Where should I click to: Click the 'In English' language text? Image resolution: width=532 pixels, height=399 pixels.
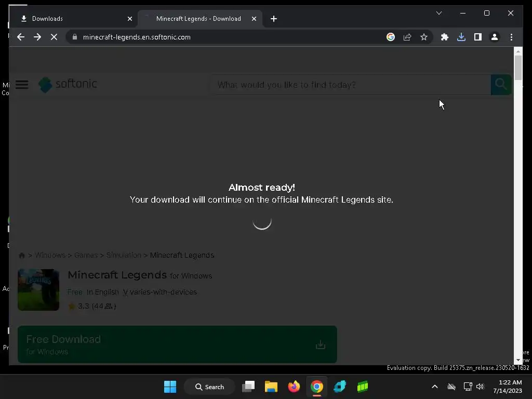click(x=102, y=292)
